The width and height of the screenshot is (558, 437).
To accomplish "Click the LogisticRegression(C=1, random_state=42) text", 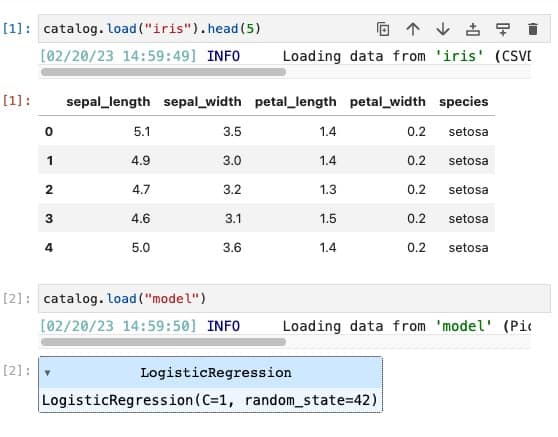I will [x=209, y=400].
